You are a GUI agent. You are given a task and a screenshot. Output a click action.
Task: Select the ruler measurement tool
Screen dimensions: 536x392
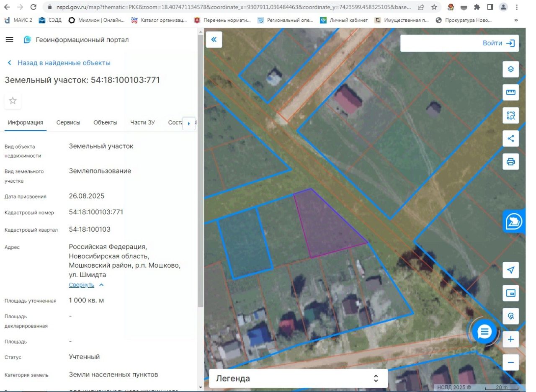pos(511,92)
